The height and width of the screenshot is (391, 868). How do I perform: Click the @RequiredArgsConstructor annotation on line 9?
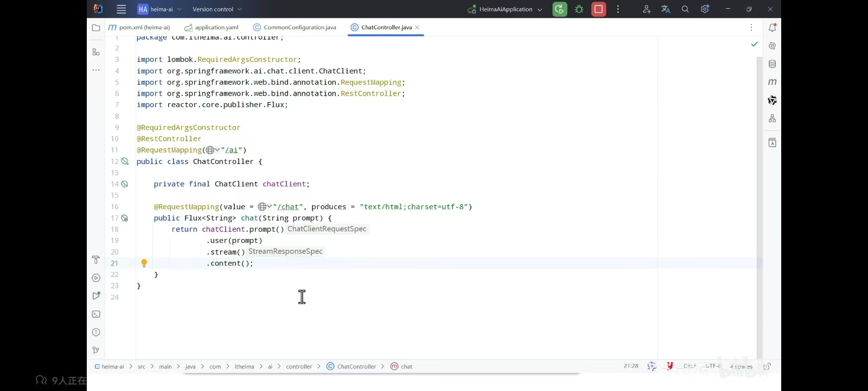(x=188, y=127)
